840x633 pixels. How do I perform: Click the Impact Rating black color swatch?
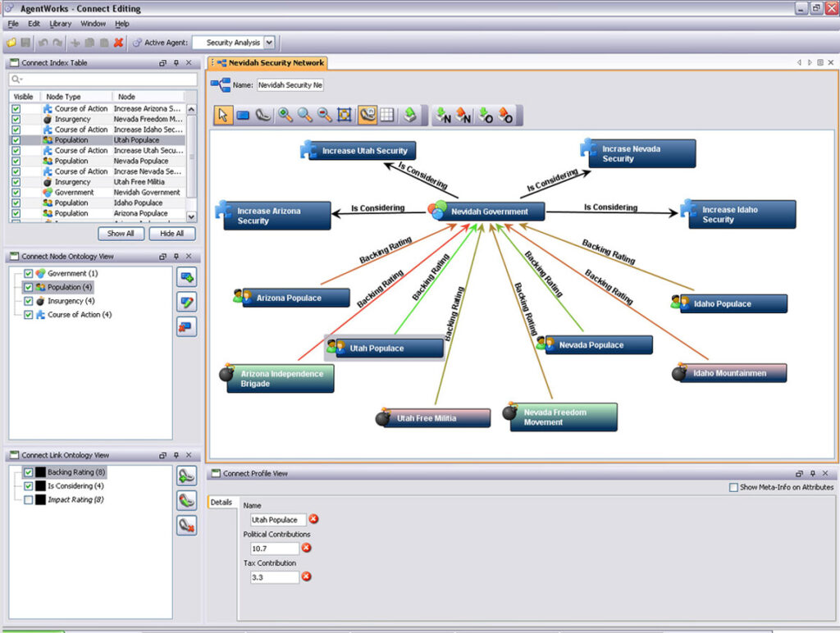[40, 499]
